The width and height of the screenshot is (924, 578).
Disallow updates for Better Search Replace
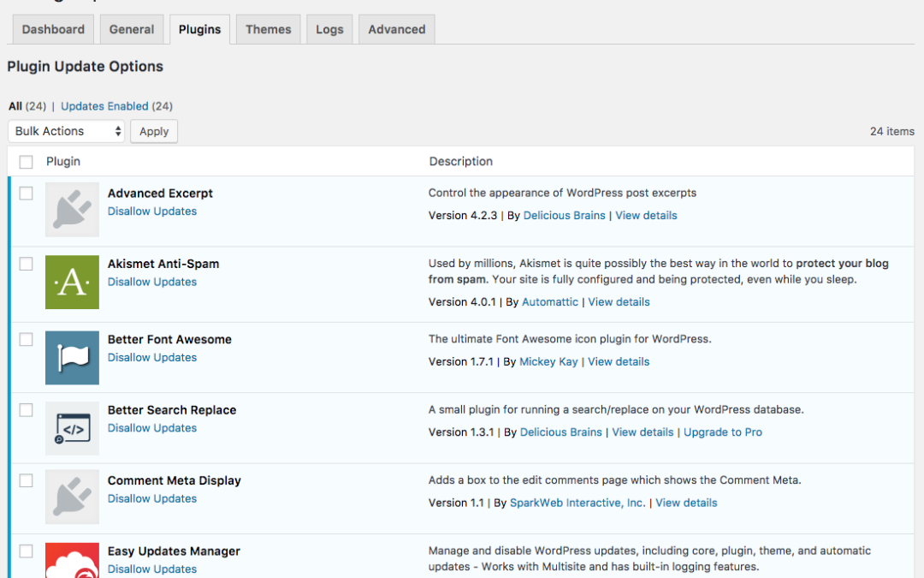coord(152,427)
